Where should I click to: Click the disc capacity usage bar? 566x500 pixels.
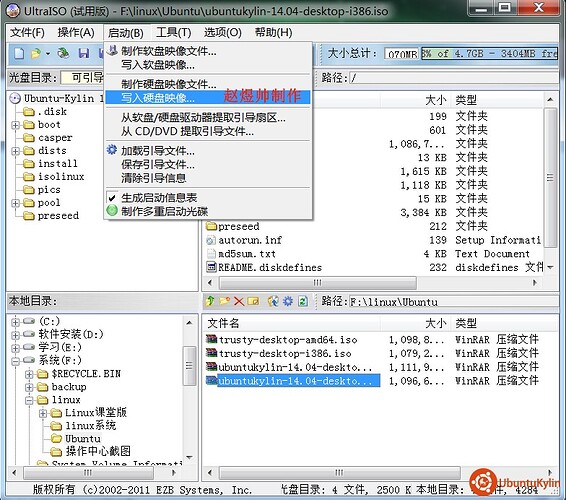click(x=489, y=54)
